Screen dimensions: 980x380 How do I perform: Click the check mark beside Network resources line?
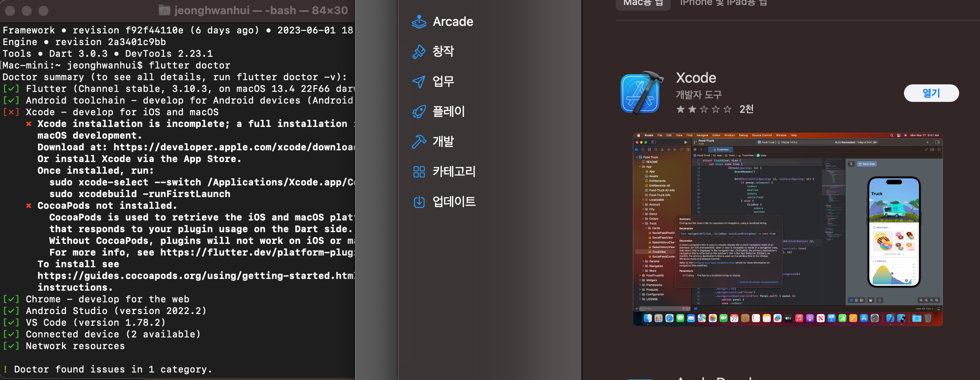pos(11,346)
